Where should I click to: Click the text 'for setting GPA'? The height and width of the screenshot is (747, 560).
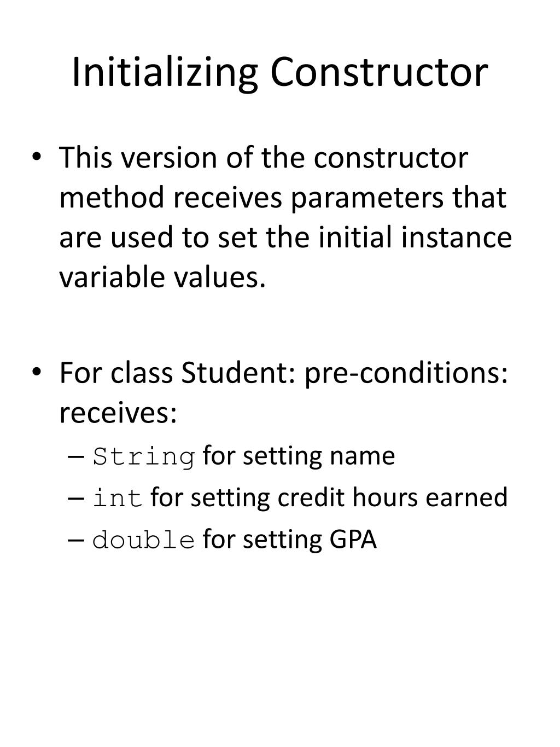(290, 540)
